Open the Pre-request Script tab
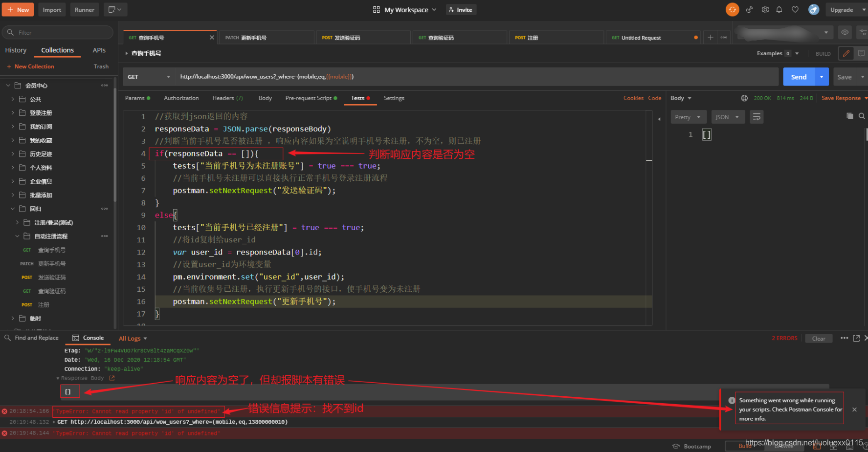 [311, 98]
